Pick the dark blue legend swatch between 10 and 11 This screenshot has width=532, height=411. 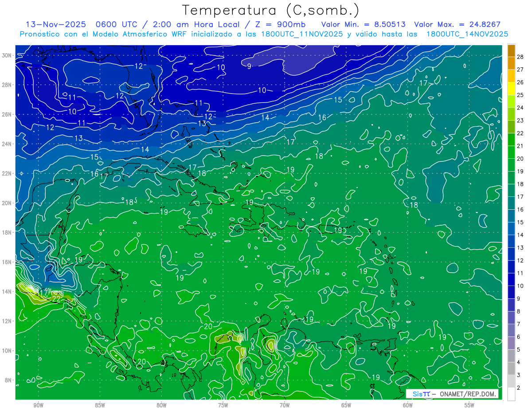[511, 279]
